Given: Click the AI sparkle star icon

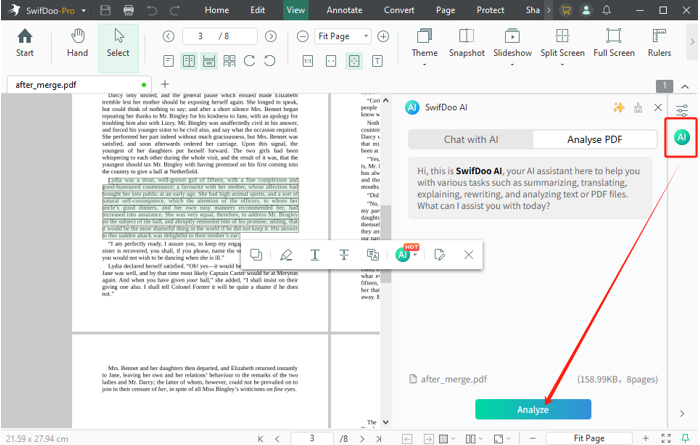Looking at the screenshot, I should click(619, 107).
